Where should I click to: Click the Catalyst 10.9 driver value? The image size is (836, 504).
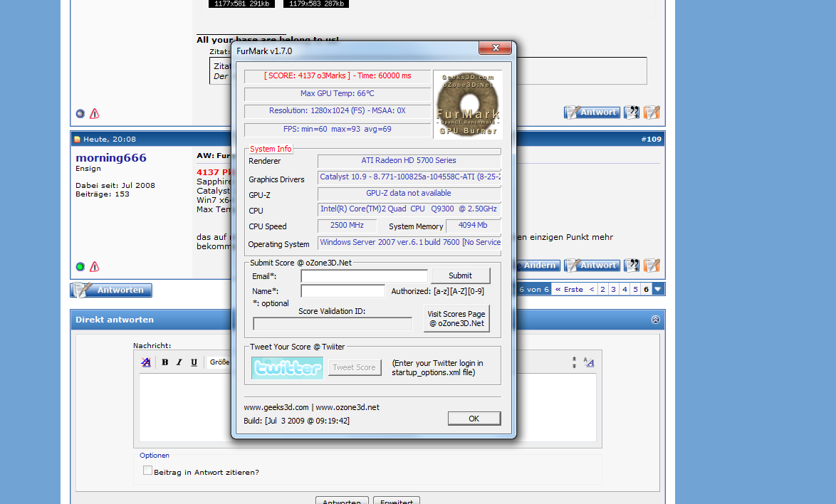409,177
